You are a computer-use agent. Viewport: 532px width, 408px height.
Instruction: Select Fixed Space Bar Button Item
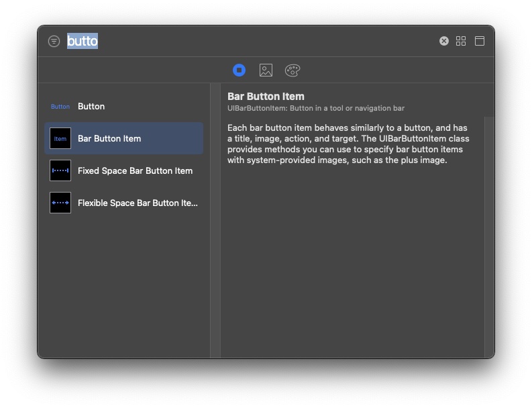click(x=124, y=170)
